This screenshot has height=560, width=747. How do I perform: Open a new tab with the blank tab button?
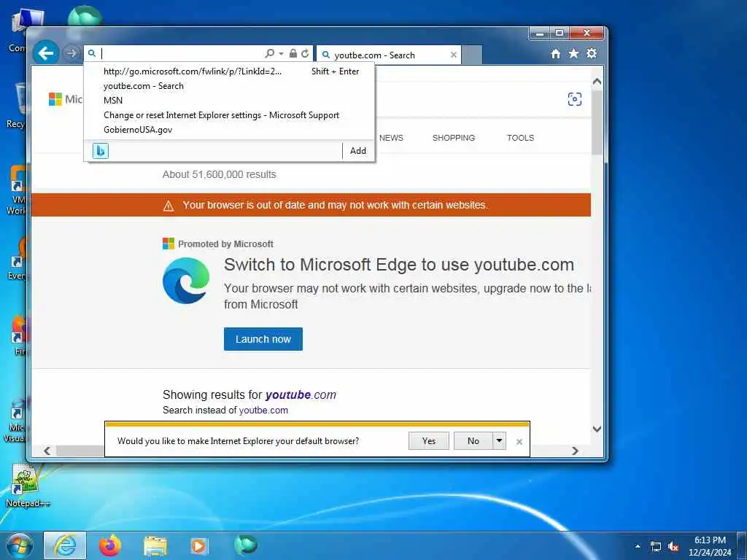click(472, 55)
